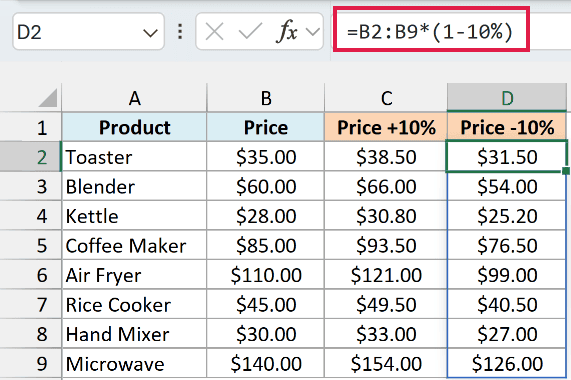Select the Blender cell
The width and height of the screenshot is (571, 380).
(x=134, y=186)
